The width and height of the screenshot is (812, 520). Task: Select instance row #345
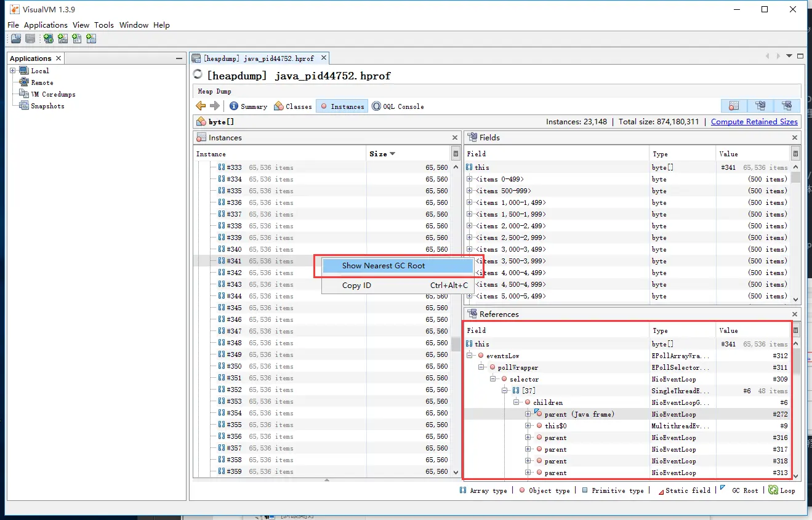pos(323,308)
